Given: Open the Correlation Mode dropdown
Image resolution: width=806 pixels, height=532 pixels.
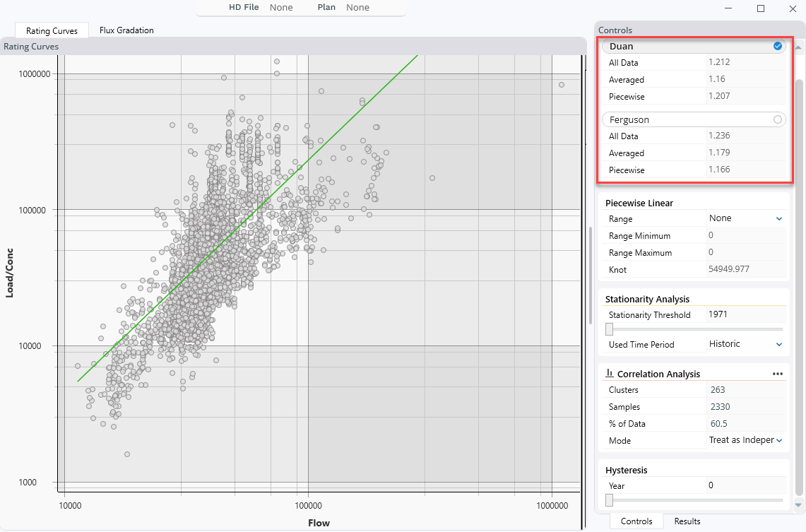Looking at the screenshot, I should tap(746, 440).
